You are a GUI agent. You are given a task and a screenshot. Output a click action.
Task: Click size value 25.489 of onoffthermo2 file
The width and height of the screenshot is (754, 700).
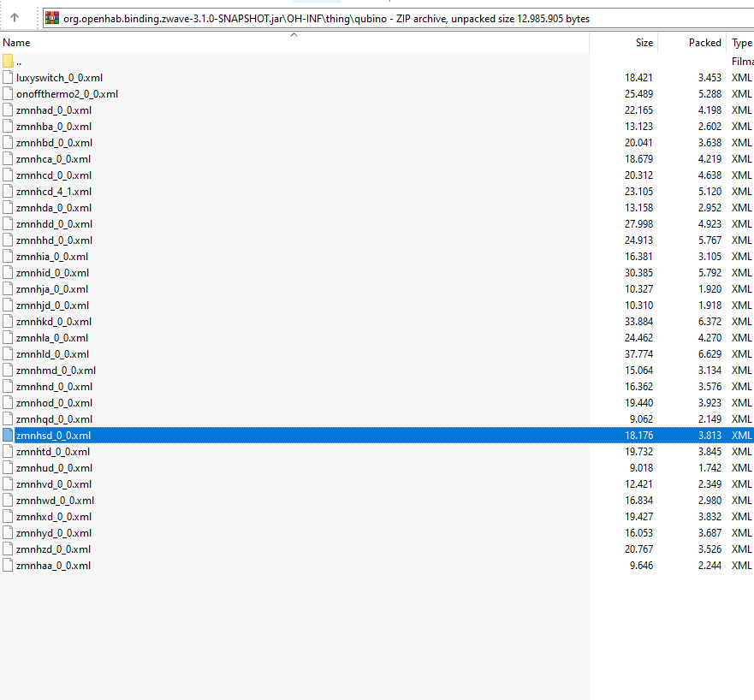pos(638,94)
